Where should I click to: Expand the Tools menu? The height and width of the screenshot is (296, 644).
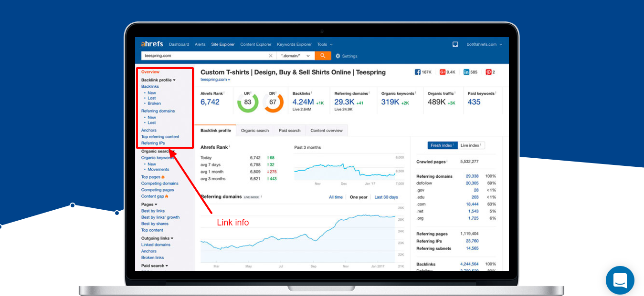[325, 44]
